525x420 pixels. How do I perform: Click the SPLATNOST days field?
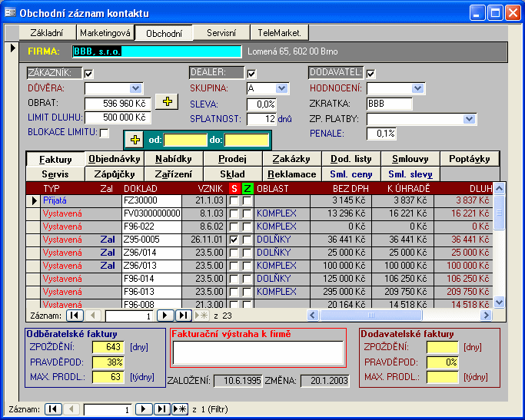pyautogui.click(x=262, y=119)
